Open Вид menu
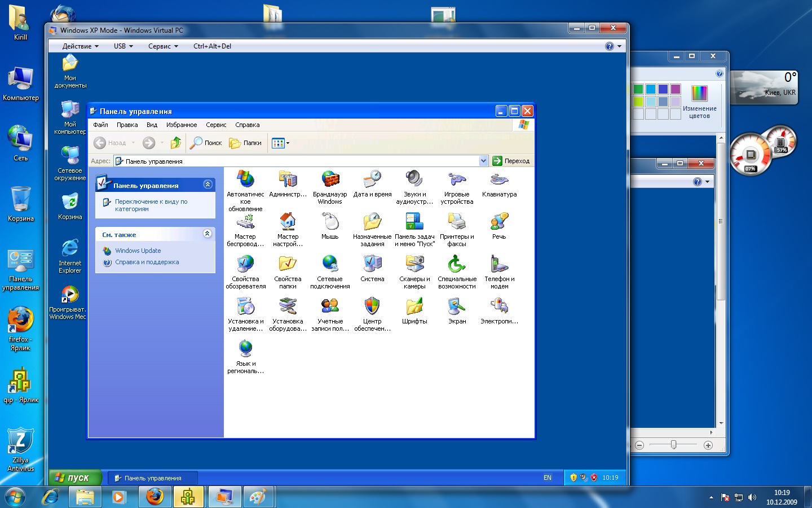 coord(152,125)
